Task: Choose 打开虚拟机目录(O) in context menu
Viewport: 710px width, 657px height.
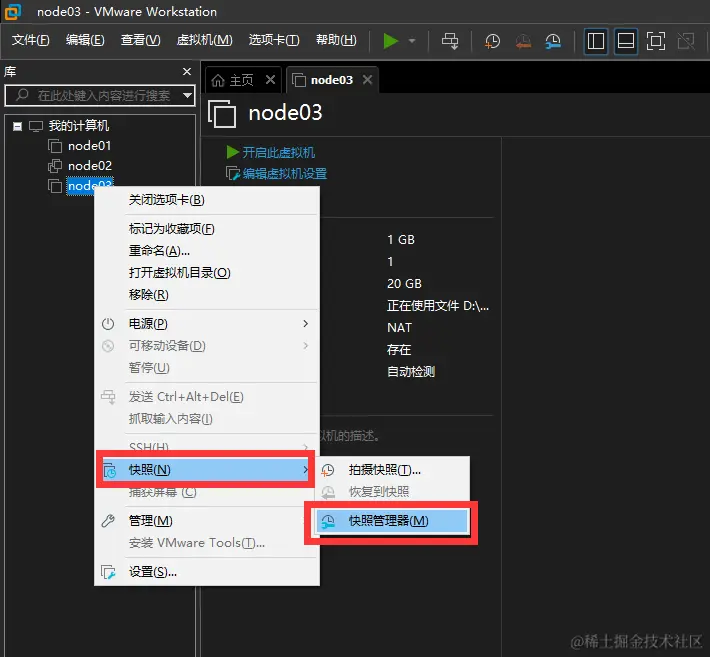Action: [207, 273]
